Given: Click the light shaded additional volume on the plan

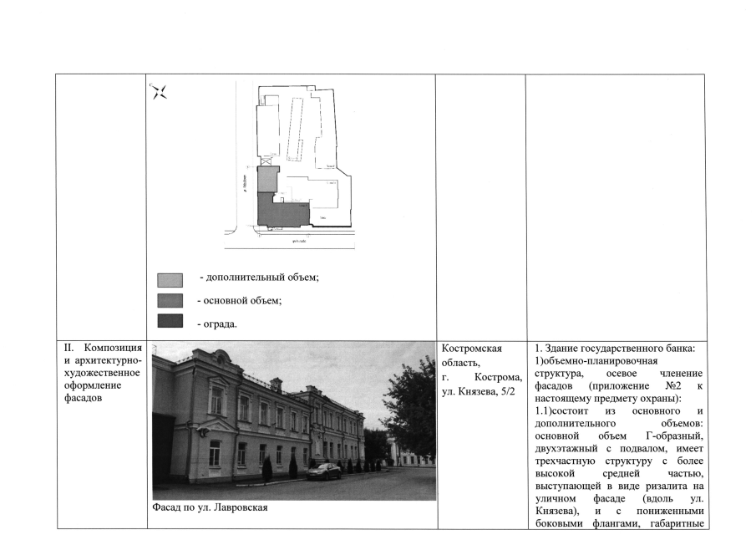Looking at the screenshot, I should 266,178.
